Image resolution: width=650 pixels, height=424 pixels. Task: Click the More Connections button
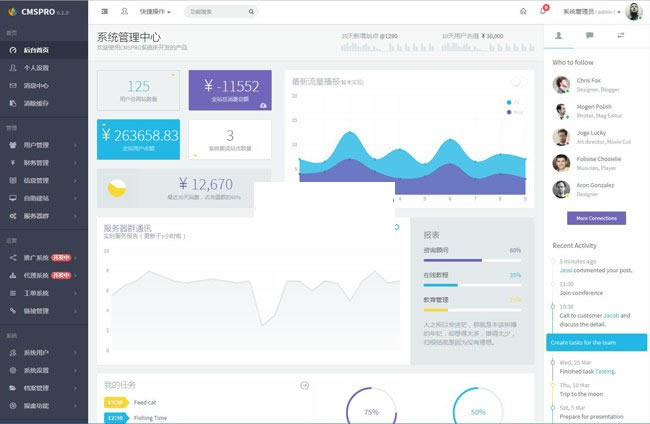click(x=596, y=218)
